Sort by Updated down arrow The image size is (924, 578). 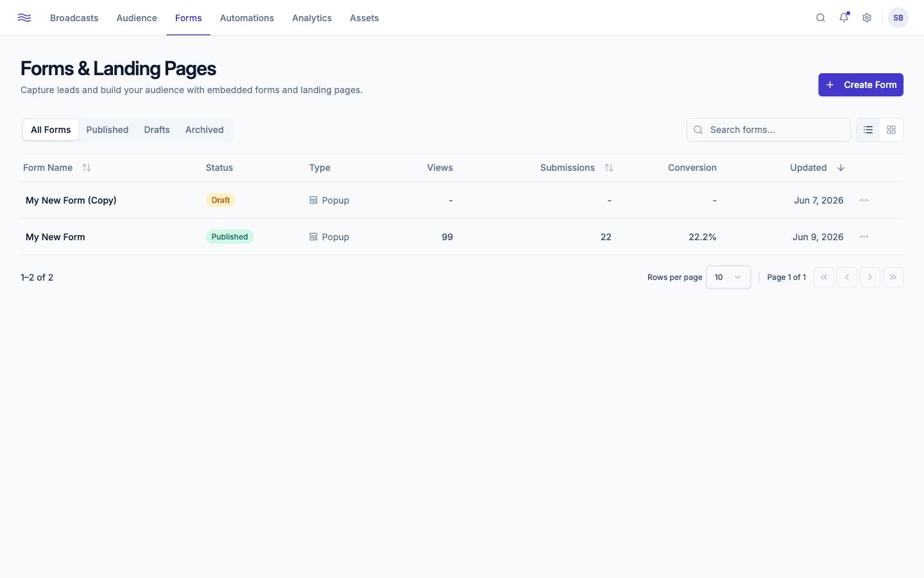click(841, 168)
